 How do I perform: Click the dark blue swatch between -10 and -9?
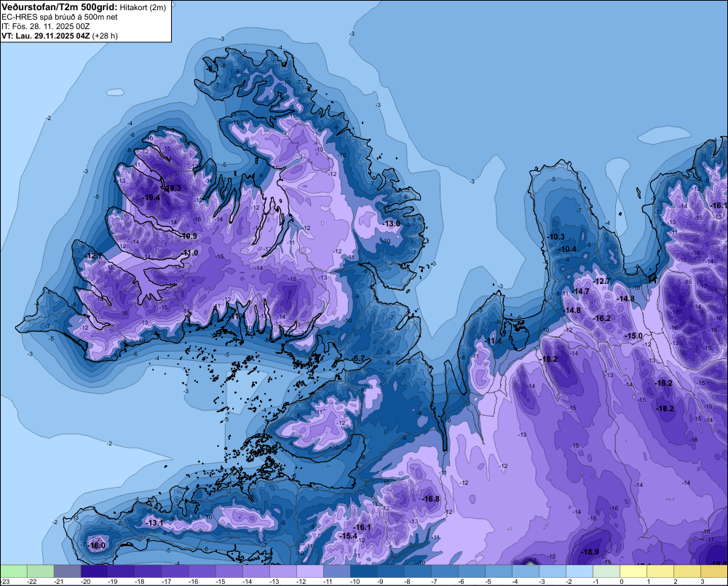pyautogui.click(x=364, y=571)
